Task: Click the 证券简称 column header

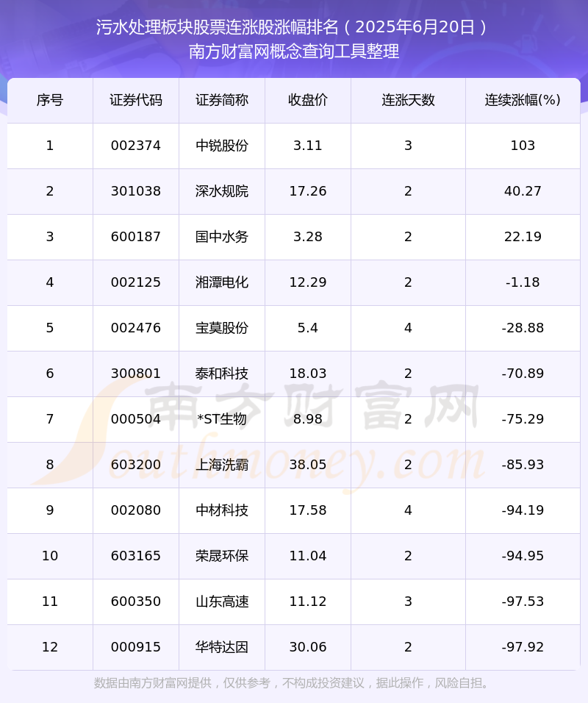Action: coord(222,100)
